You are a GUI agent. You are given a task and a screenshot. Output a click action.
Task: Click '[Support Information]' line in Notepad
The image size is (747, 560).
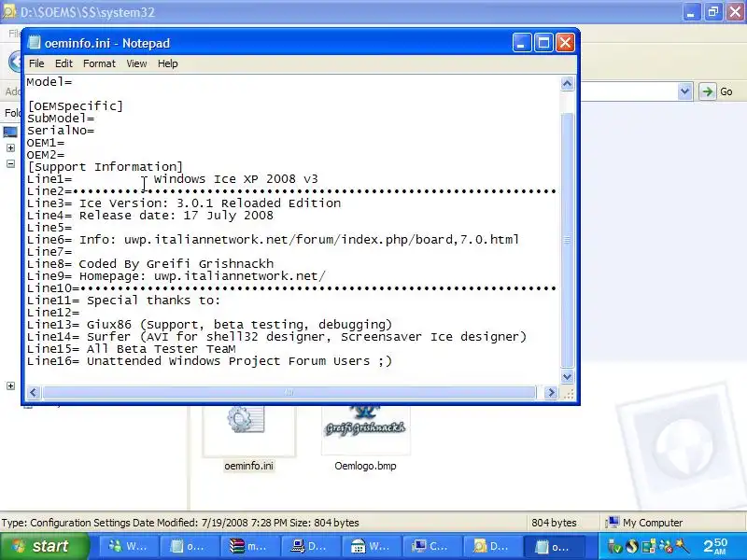pos(105,167)
